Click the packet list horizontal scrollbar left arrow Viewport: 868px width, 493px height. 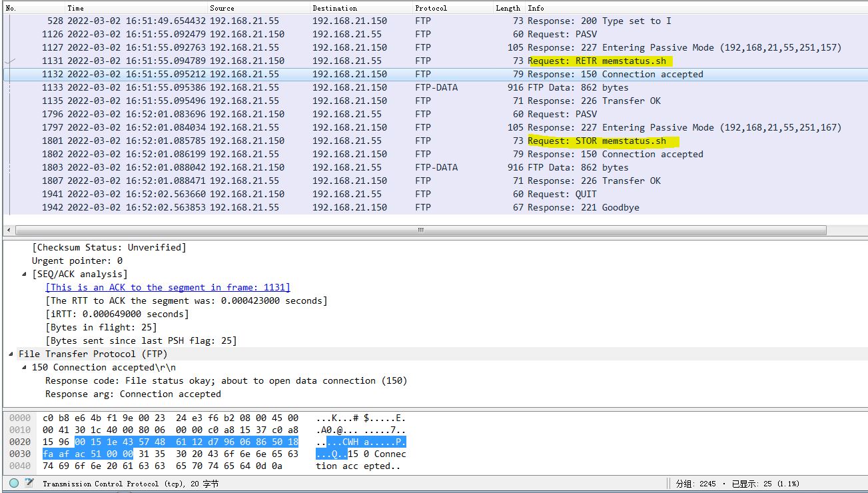(x=8, y=230)
